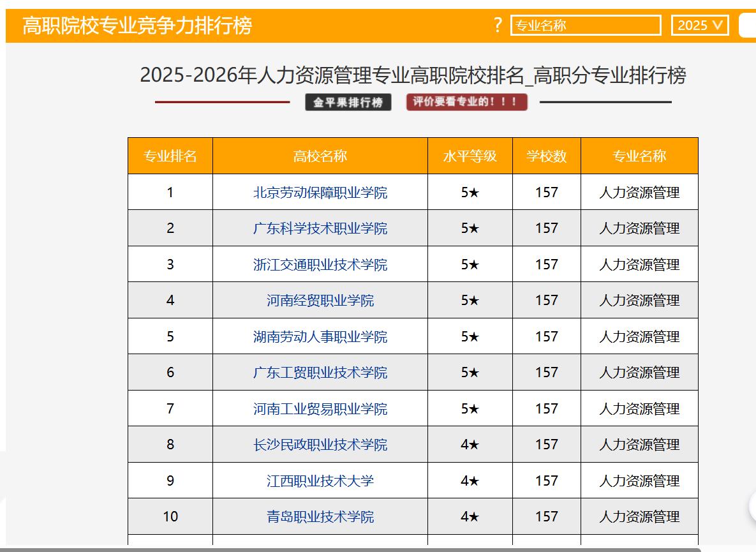Image resolution: width=756 pixels, height=552 pixels.
Task: Click the page heading 2025-2026年人力资源管理专业高职院校排名
Action: point(413,75)
